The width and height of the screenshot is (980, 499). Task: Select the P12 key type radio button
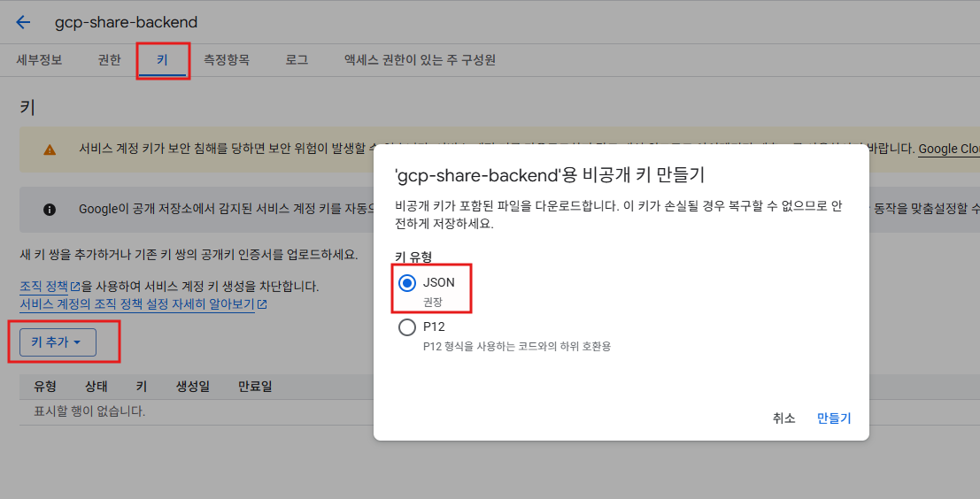[x=407, y=326]
